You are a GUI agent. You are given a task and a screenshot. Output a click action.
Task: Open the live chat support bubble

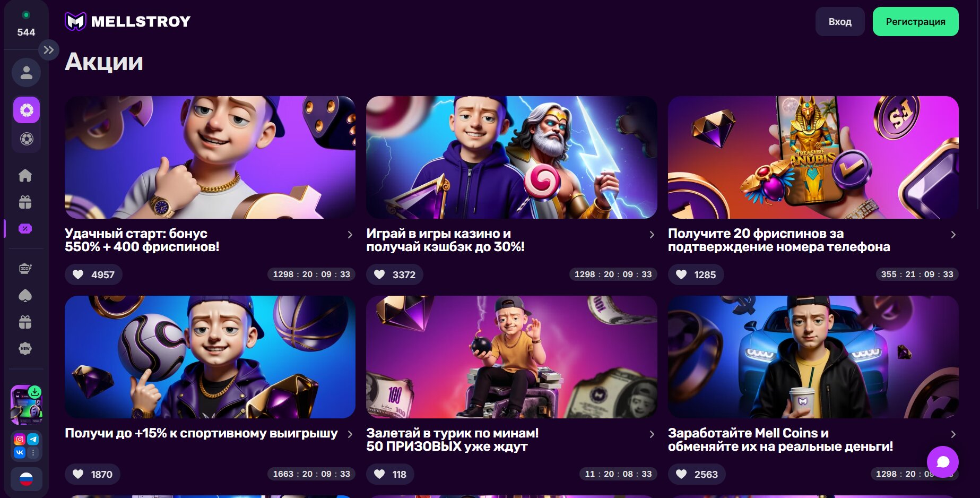942,462
